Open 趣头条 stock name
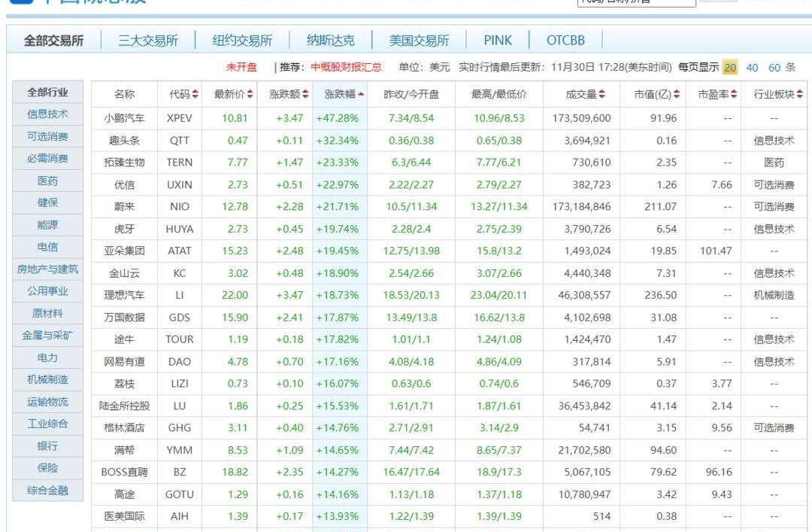 (124, 141)
